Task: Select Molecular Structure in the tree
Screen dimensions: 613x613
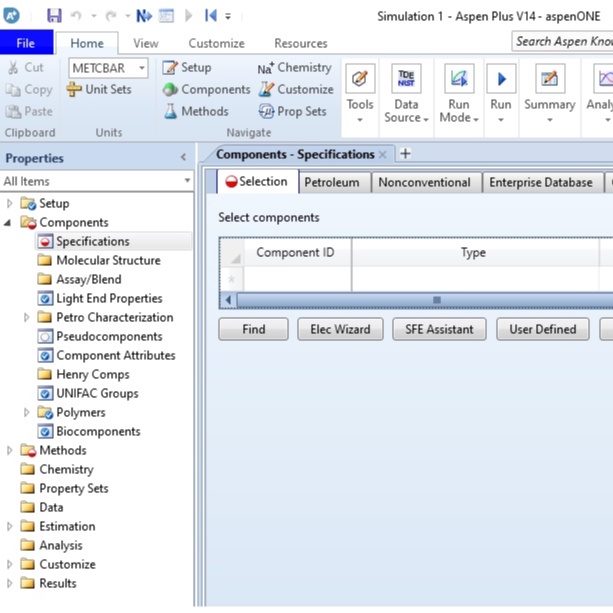Action: [107, 261]
